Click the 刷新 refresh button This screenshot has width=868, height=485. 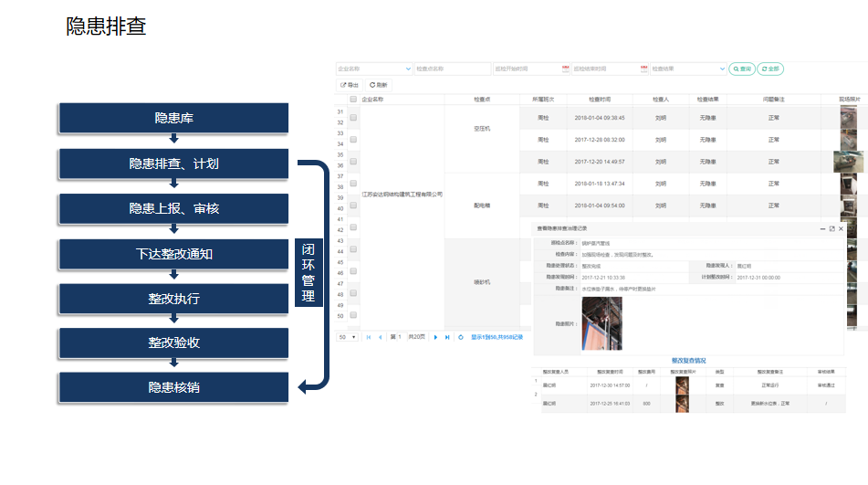click(378, 85)
